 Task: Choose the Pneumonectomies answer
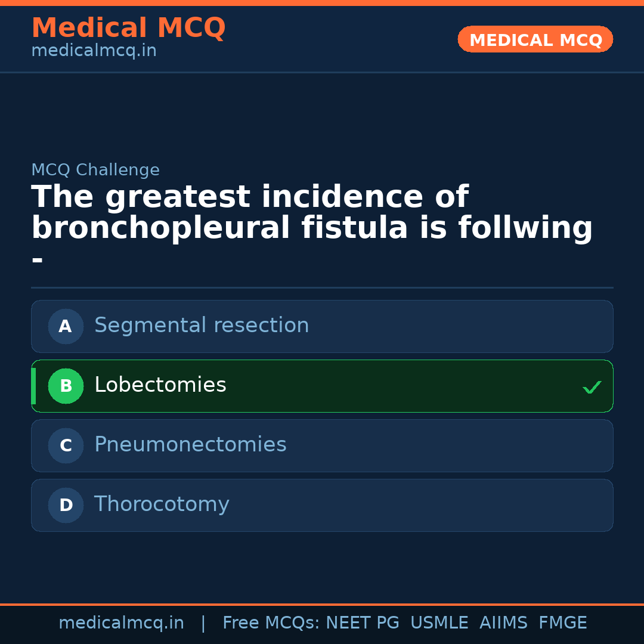[x=322, y=445]
